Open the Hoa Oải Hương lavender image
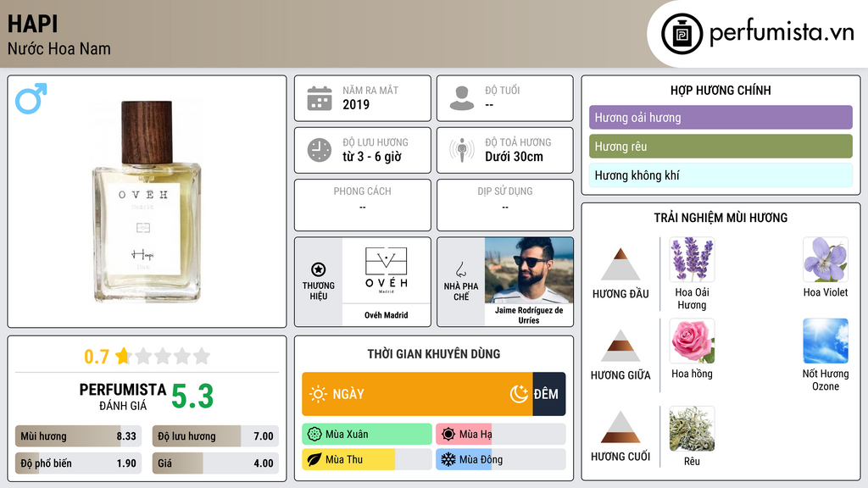Viewport: 868px width, 488px height. (x=692, y=259)
